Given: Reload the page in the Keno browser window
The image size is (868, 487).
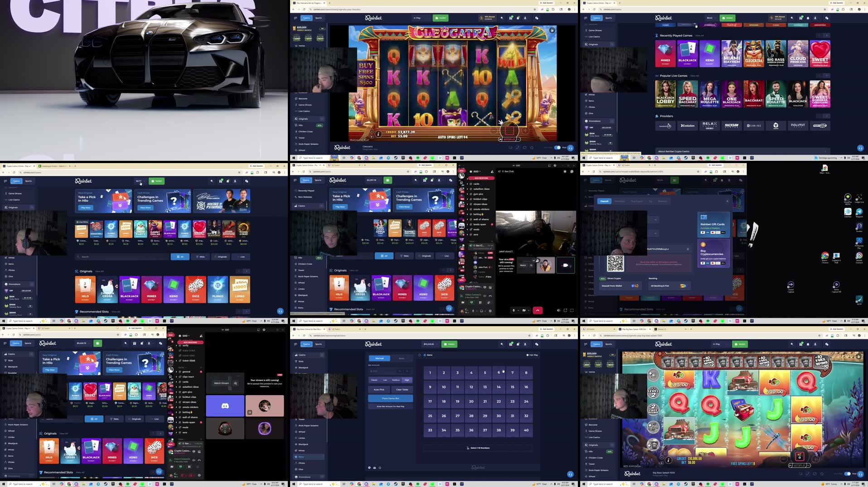Looking at the screenshot, I should click(x=304, y=336).
